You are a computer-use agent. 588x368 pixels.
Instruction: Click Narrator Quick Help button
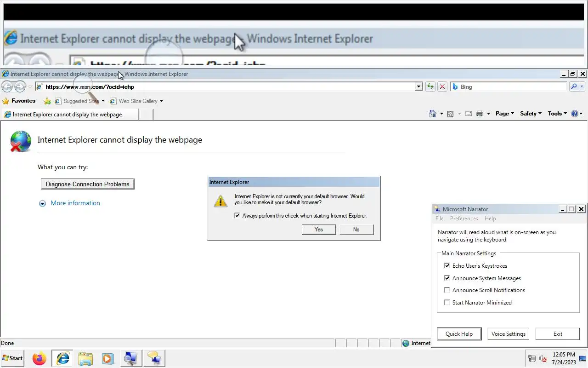(x=459, y=334)
